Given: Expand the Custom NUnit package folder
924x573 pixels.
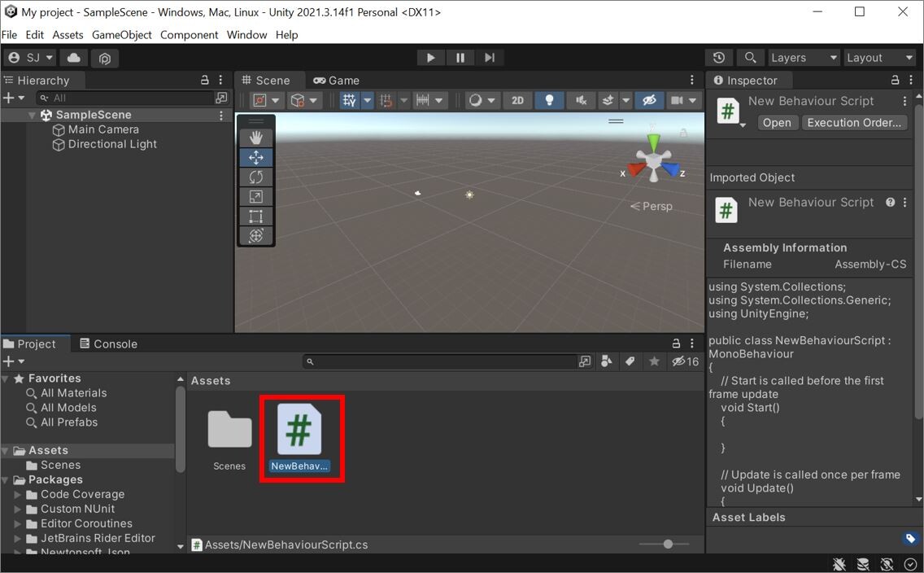Looking at the screenshot, I should point(18,510).
